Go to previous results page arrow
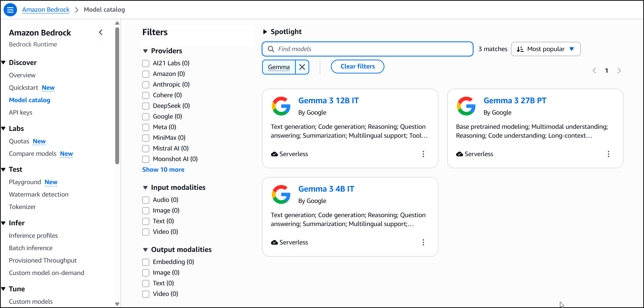The width and height of the screenshot is (644, 308). pyautogui.click(x=594, y=71)
